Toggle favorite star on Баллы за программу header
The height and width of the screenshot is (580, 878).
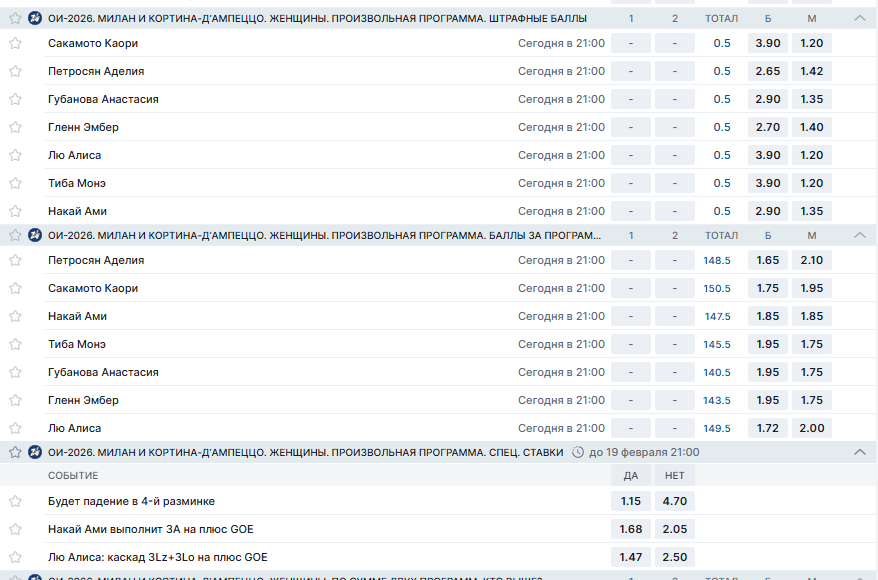tap(15, 235)
